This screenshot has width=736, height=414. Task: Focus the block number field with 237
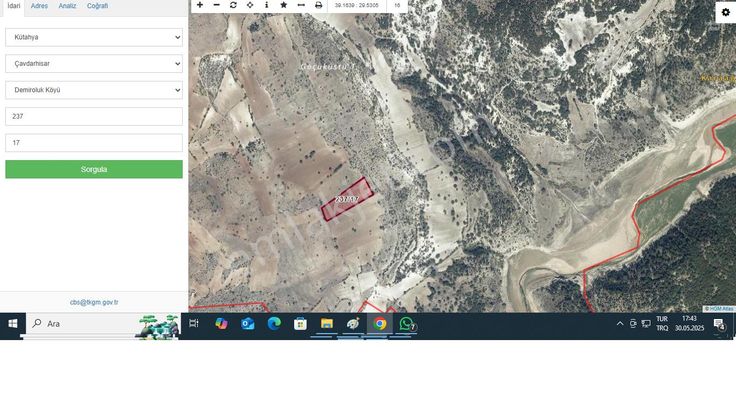(94, 116)
